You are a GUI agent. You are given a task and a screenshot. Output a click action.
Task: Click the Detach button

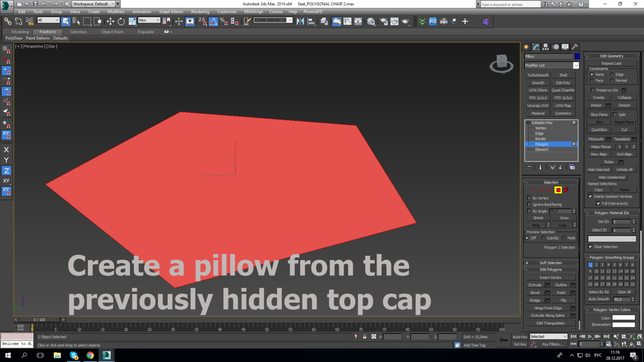click(x=625, y=106)
